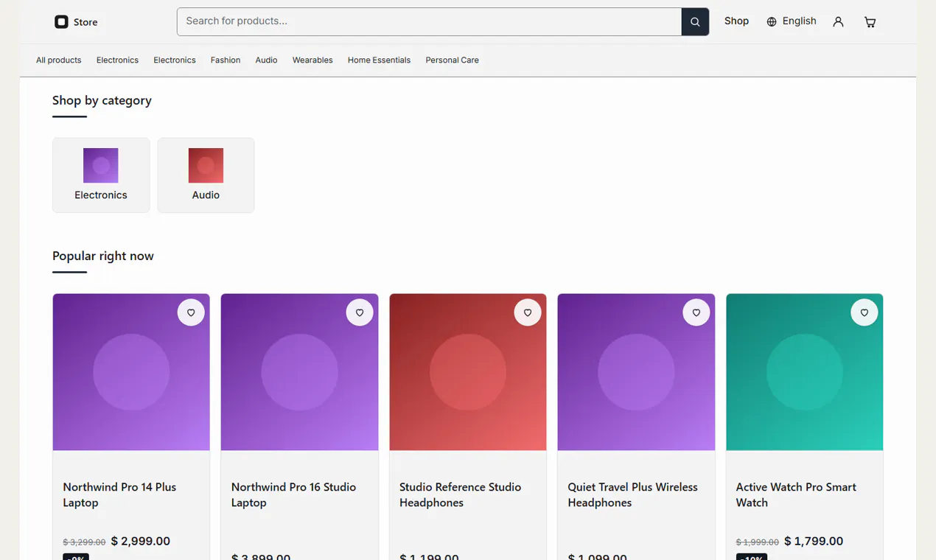Go to the Home Essentials menu item
Screen dimensions: 936x560
pyautogui.click(x=379, y=60)
